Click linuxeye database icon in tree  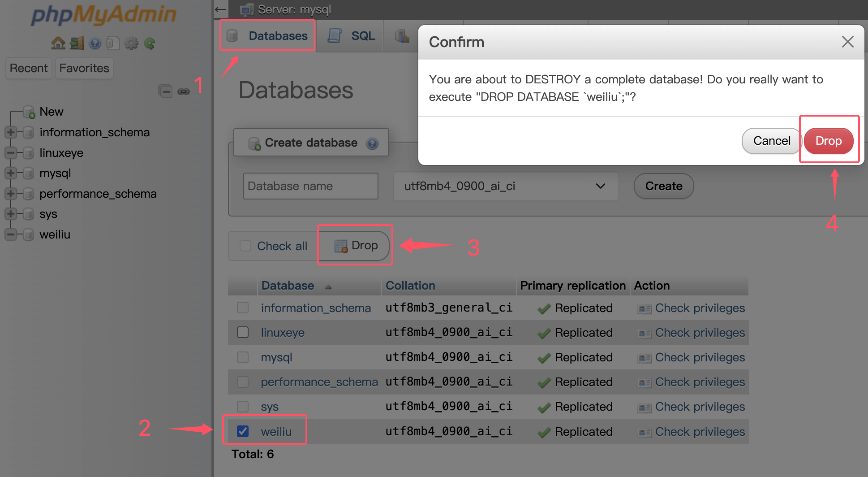click(x=28, y=153)
